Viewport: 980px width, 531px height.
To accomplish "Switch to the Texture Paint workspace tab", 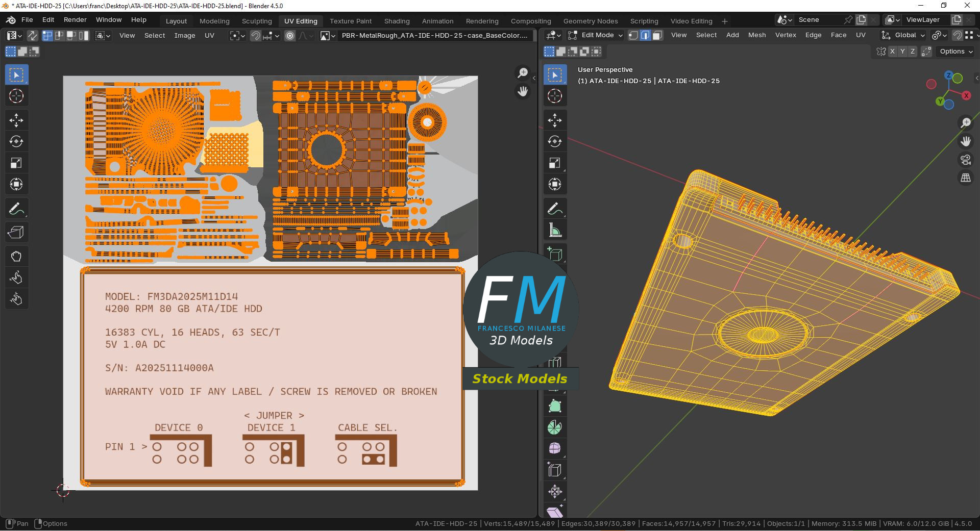I will click(350, 21).
